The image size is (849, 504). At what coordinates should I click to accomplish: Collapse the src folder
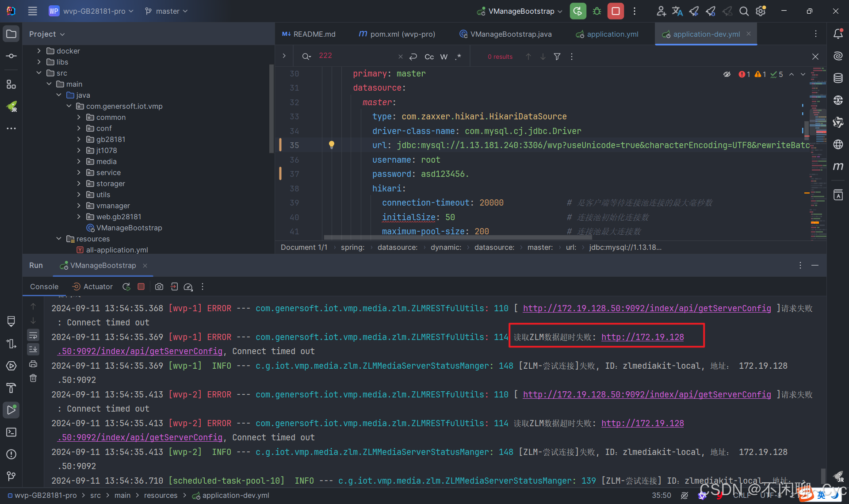pos(39,73)
